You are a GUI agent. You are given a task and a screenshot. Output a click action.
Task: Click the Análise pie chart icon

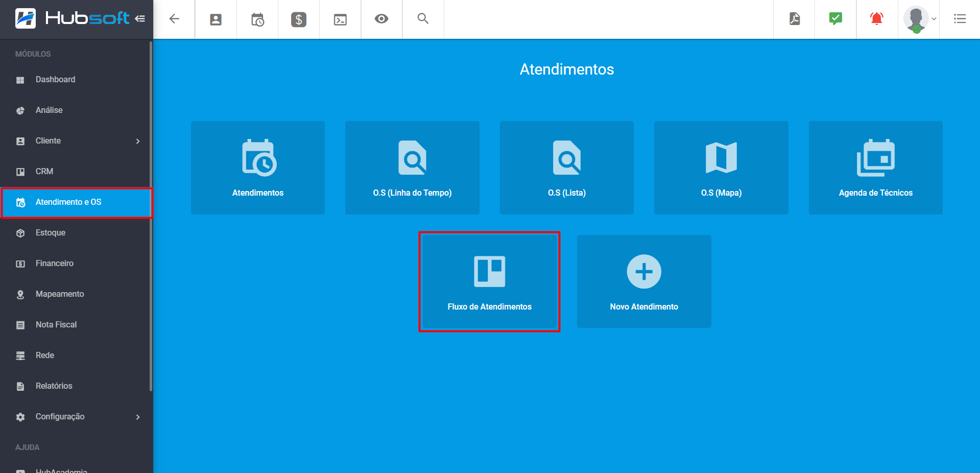point(20,111)
